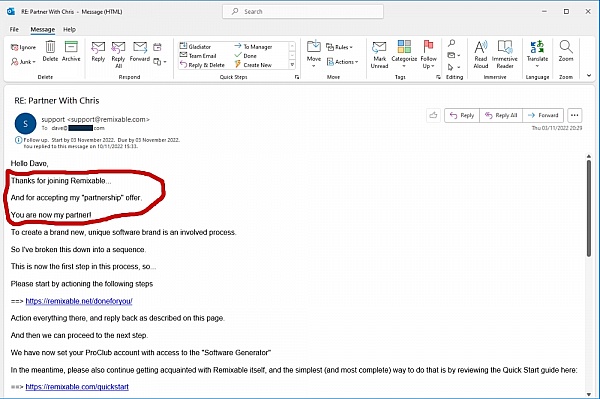
Task: Reply with Meeting calendar icon
Action: coord(157,47)
